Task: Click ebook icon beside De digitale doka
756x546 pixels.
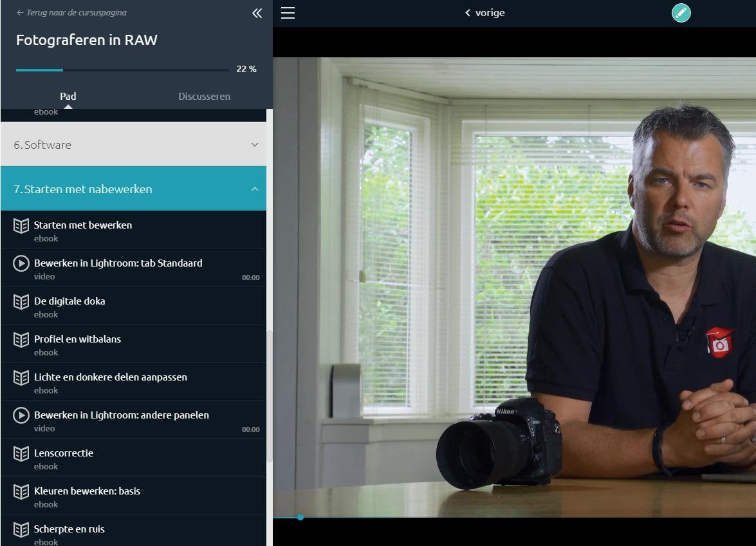Action: 21,302
